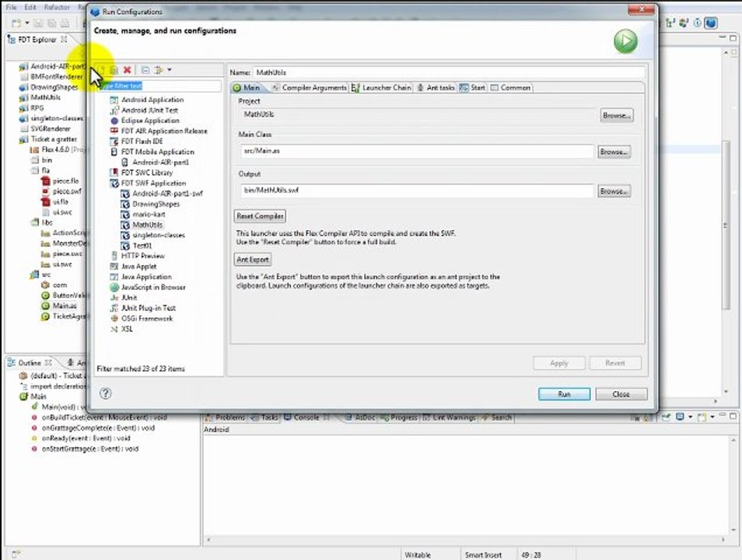The image size is (742, 560).
Task: Click the red X delete configuration icon
Action: pyautogui.click(x=128, y=70)
